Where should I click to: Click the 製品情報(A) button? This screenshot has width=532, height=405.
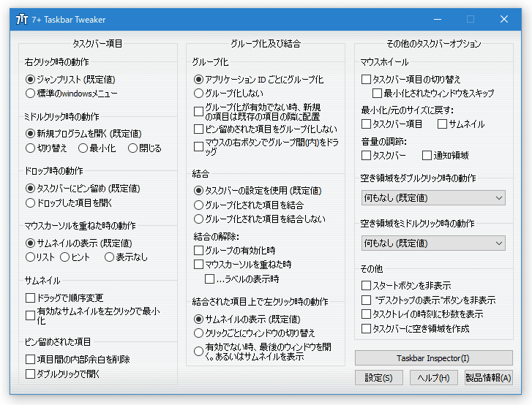(x=488, y=378)
